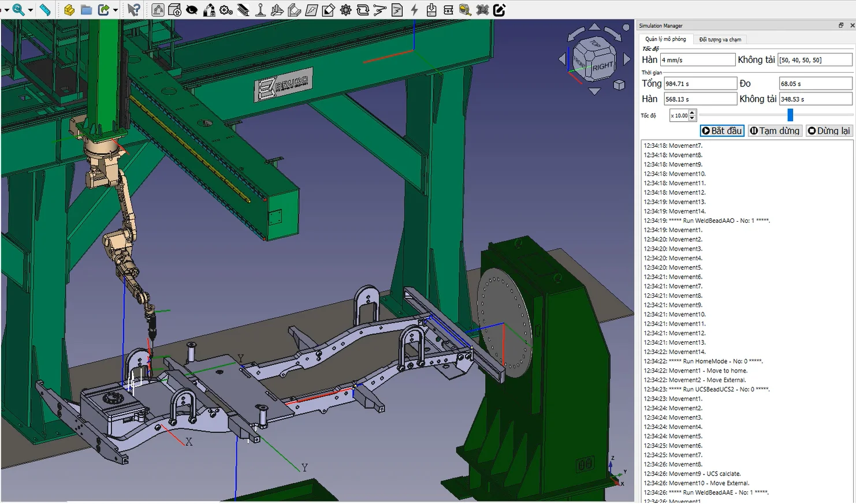Click the Đo time field 68.05 s
The height and width of the screenshot is (504, 856).
(x=816, y=84)
